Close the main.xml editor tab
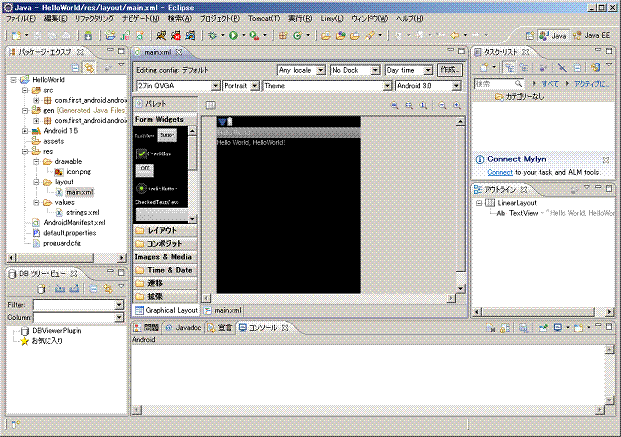This screenshot has height=437, width=621. point(179,52)
